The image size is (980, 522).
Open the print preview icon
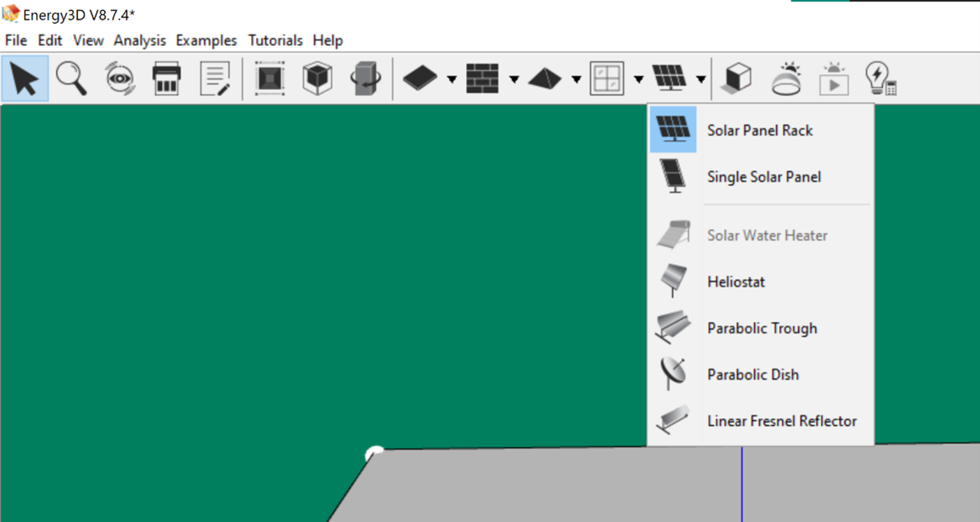[x=167, y=79]
